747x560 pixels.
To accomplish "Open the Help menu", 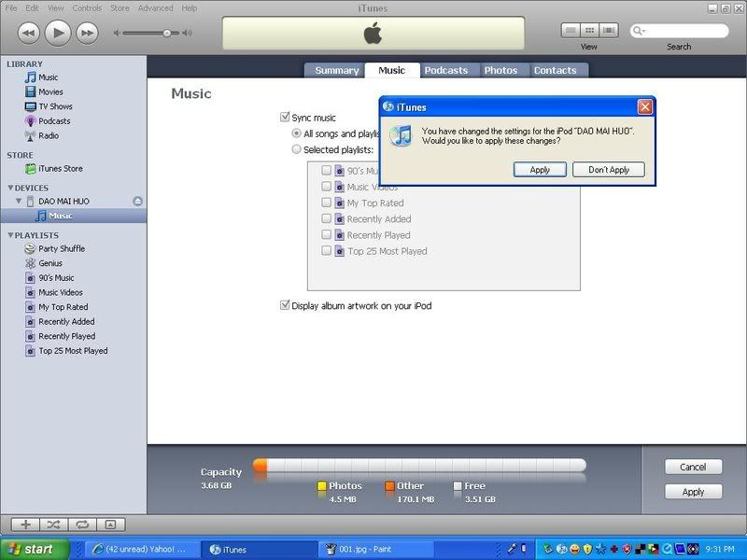I will click(190, 8).
